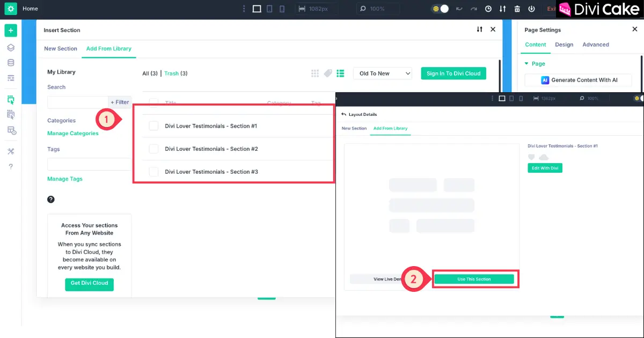Click the undo arrow in top bar
644x338 pixels.
tap(459, 9)
